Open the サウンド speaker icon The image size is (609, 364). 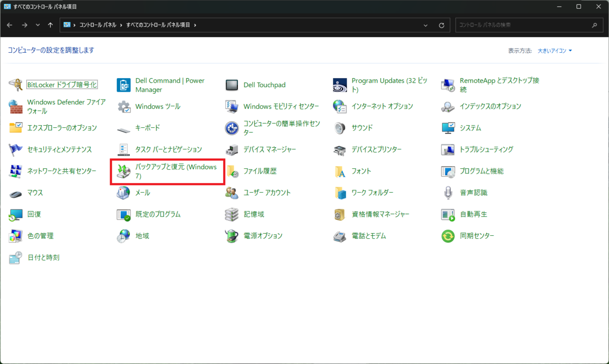click(340, 128)
